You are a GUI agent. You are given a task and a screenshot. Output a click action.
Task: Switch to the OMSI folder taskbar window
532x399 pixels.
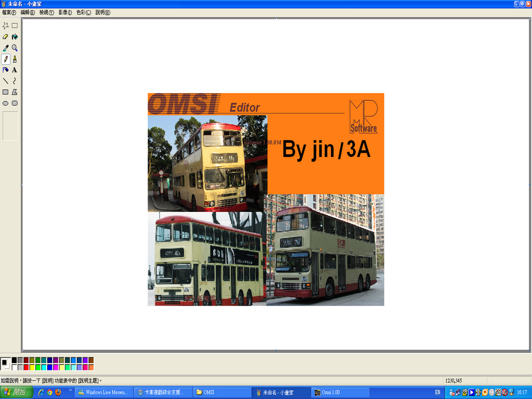222,393
